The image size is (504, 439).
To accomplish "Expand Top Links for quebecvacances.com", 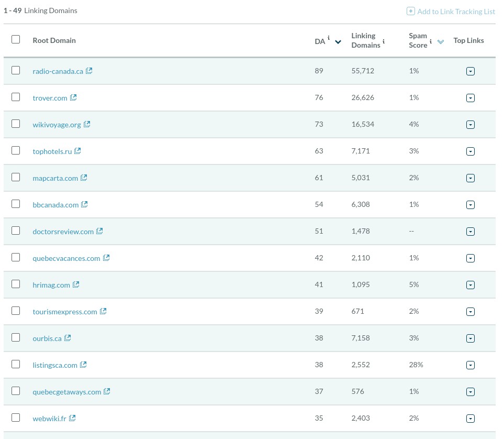I will coord(471,258).
